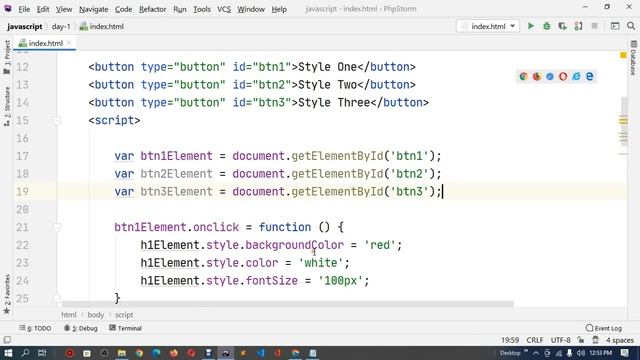The height and width of the screenshot is (360, 640).
Task: Open the Tools menu
Action: 202,9
